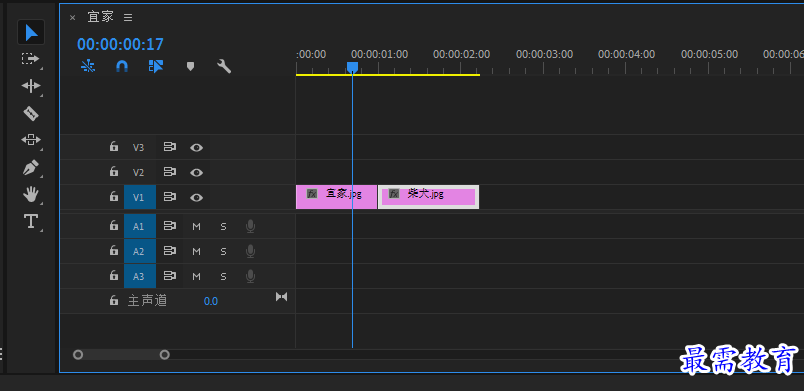
Task: Solo track A3
Action: [223, 277]
